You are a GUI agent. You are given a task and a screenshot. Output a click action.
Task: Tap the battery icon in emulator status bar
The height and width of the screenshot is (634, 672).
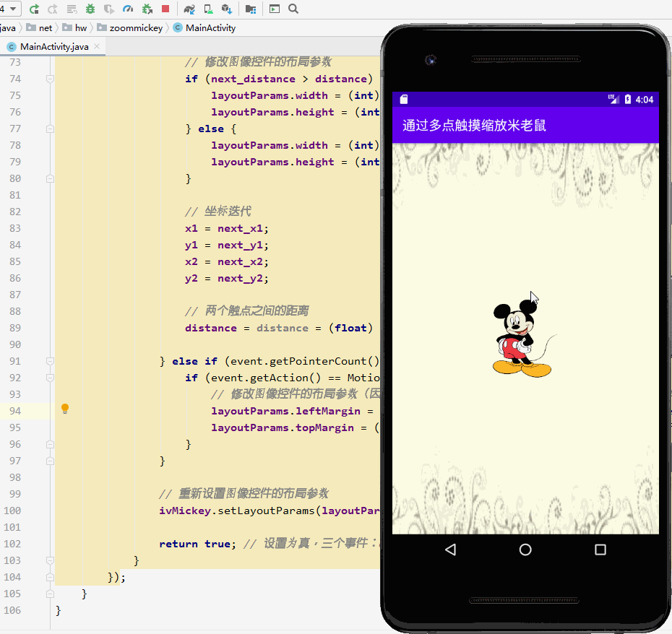(x=628, y=100)
